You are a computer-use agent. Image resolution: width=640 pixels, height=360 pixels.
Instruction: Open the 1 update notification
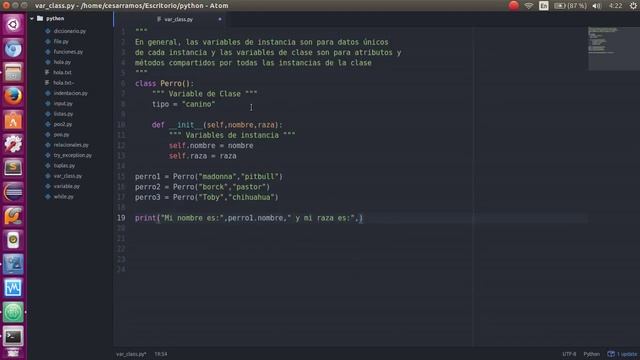tap(622, 354)
